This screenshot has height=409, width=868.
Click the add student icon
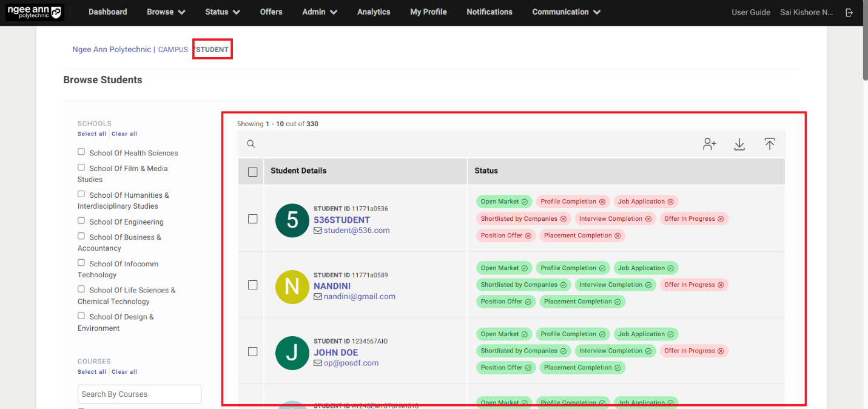pos(709,144)
